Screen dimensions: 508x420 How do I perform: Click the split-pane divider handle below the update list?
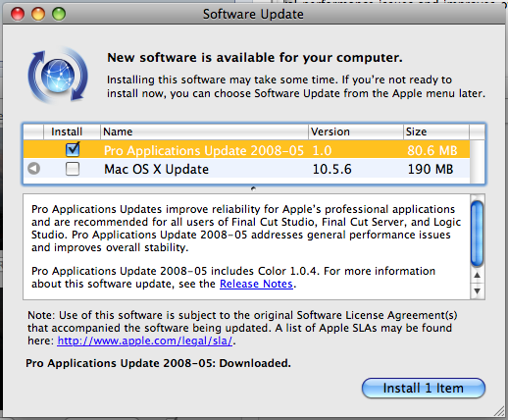(x=253, y=188)
